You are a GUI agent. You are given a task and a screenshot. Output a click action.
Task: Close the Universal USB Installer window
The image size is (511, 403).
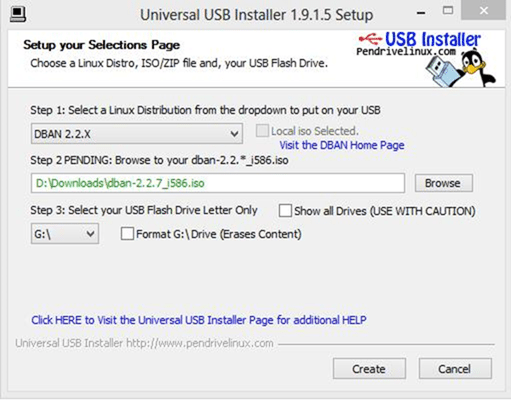483,10
